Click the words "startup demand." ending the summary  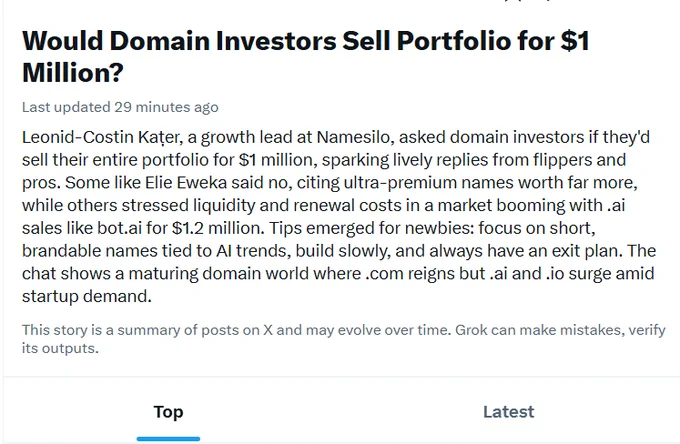pos(87,297)
